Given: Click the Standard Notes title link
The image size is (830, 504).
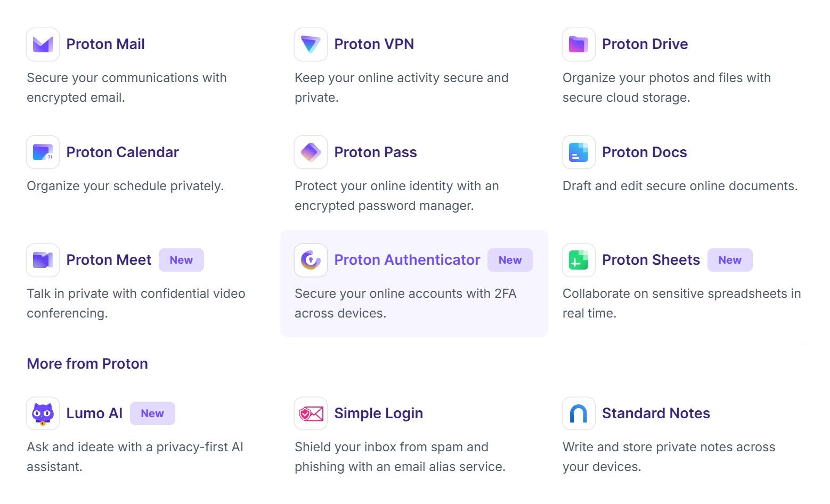Looking at the screenshot, I should (656, 413).
